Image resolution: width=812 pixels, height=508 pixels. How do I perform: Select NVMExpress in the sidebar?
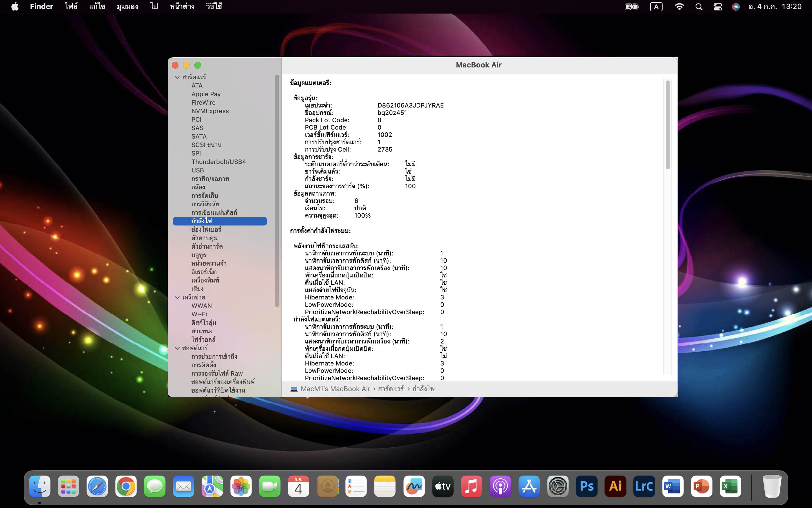[x=210, y=111]
